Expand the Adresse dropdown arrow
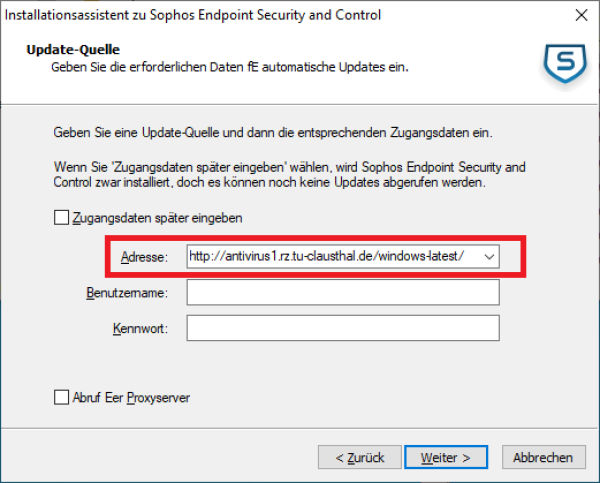 click(x=489, y=257)
